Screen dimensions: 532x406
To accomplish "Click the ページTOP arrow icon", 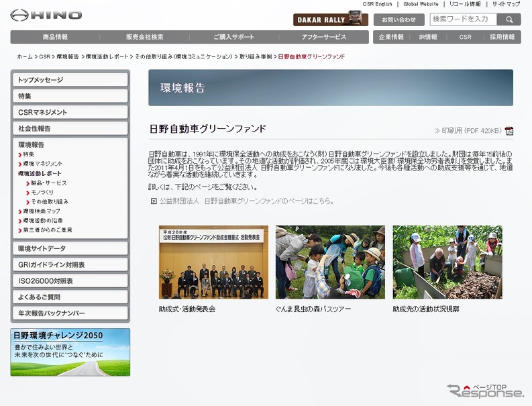I will [x=467, y=387].
